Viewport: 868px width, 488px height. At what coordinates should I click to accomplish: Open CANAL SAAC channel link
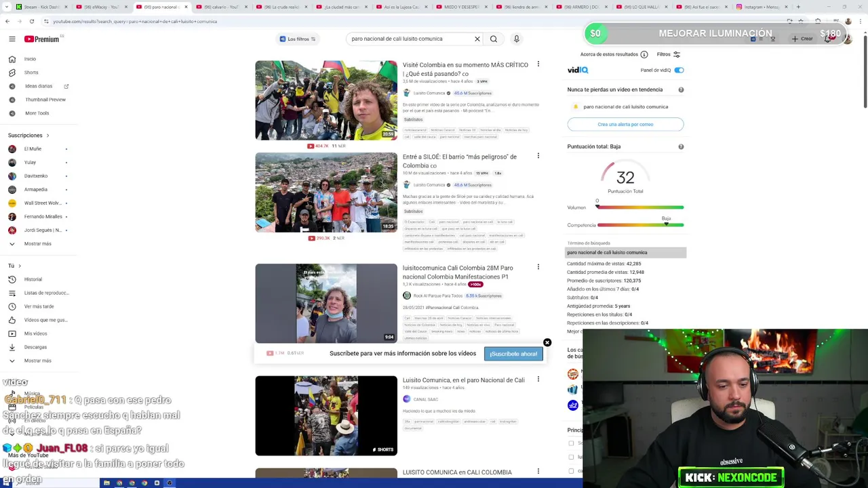tap(426, 399)
